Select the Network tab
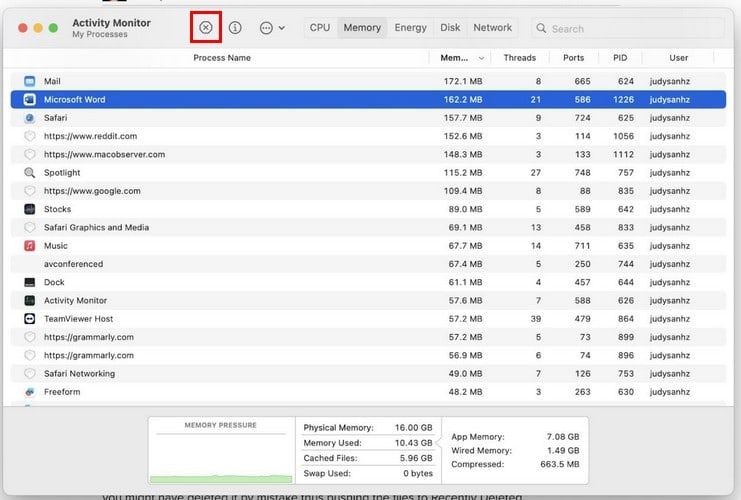 pyautogui.click(x=492, y=28)
